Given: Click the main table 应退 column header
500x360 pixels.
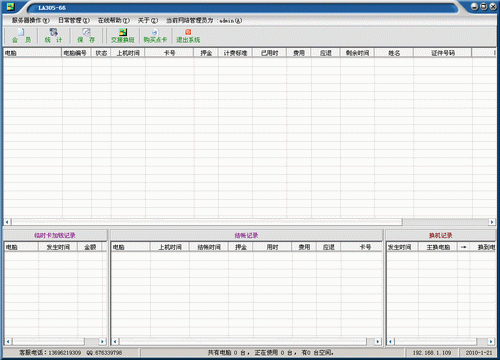Looking at the screenshot, I should pos(325,53).
